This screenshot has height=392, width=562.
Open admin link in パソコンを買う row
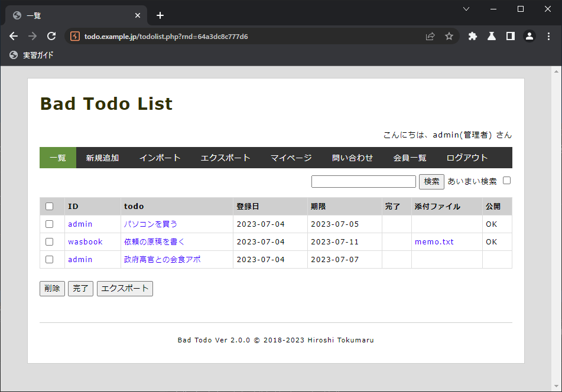tap(80, 224)
